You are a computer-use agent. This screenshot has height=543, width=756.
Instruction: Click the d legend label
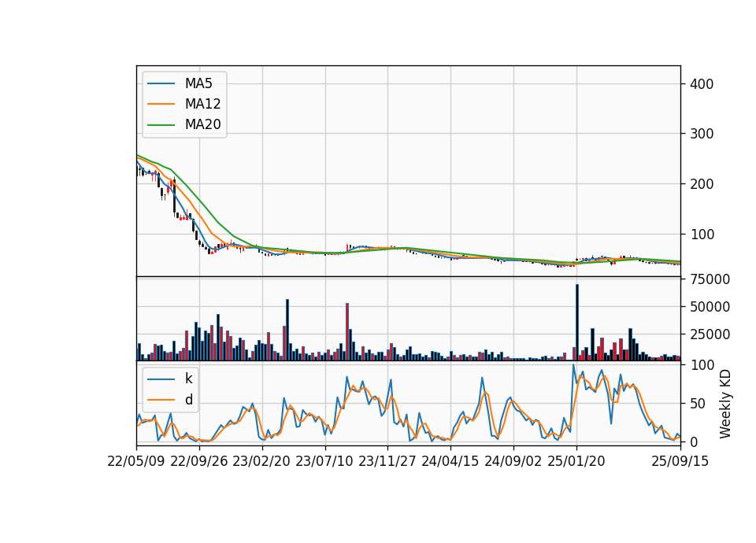tap(189, 400)
